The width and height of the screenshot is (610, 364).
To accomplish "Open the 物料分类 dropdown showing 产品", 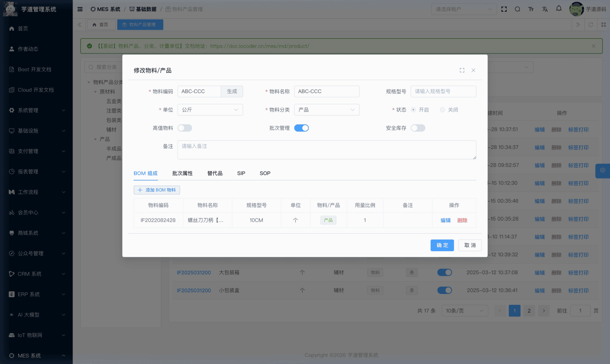I will click(326, 110).
